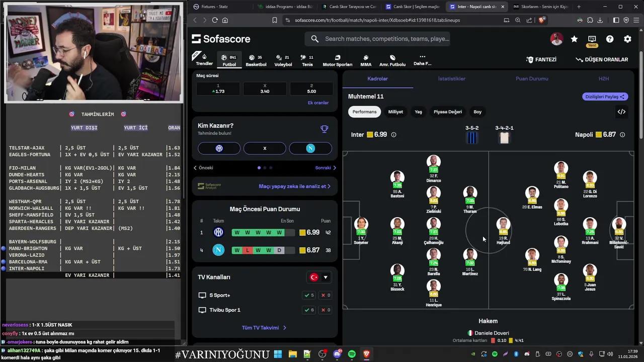Expand the Daha Fazla sports menu
The height and width of the screenshot is (362, 644).
422,60
